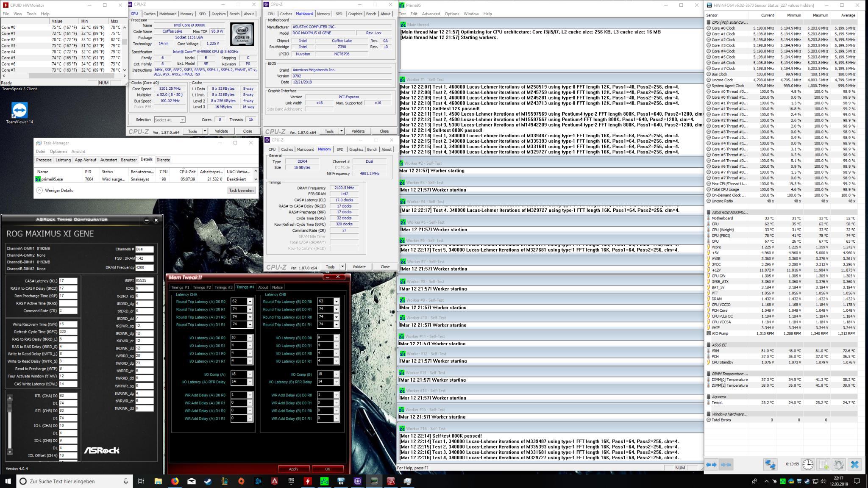
Task: Click the tREFI value field in ASRock Configurator
Action: click(x=144, y=280)
